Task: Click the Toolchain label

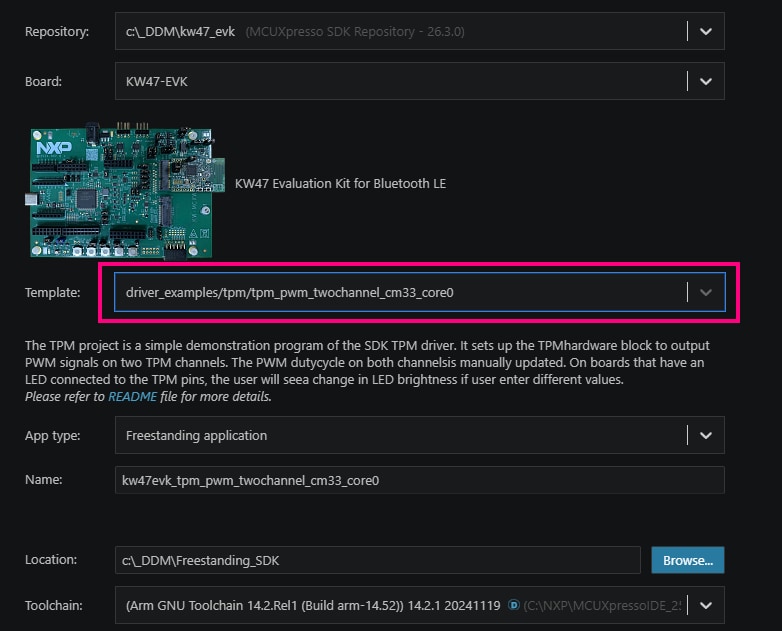Action: coord(54,606)
